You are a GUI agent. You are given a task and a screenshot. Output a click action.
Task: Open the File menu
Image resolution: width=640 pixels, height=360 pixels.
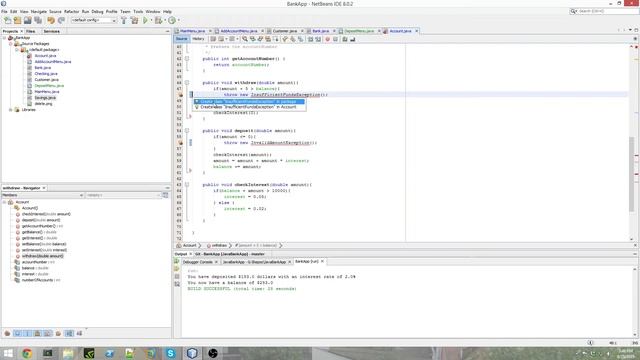pyautogui.click(x=4, y=12)
